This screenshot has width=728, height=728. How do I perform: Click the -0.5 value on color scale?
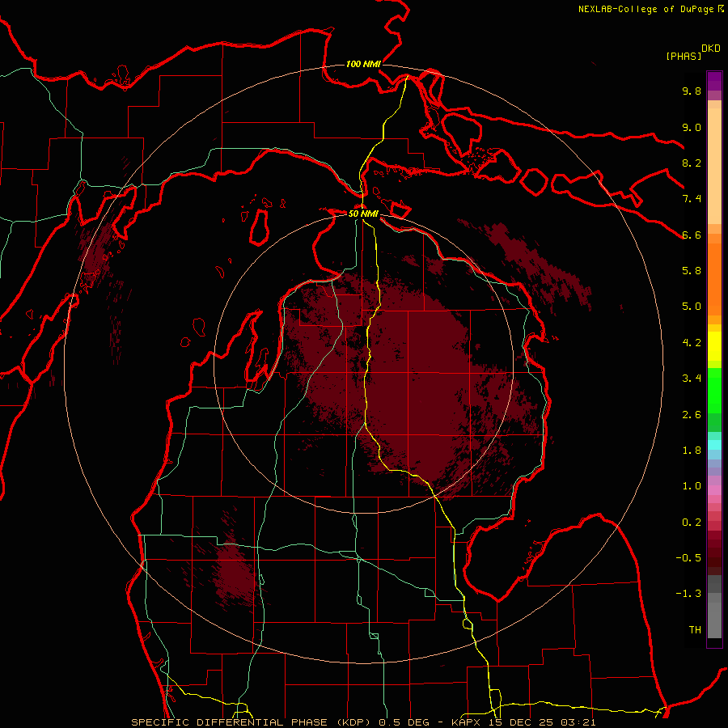[x=688, y=558]
